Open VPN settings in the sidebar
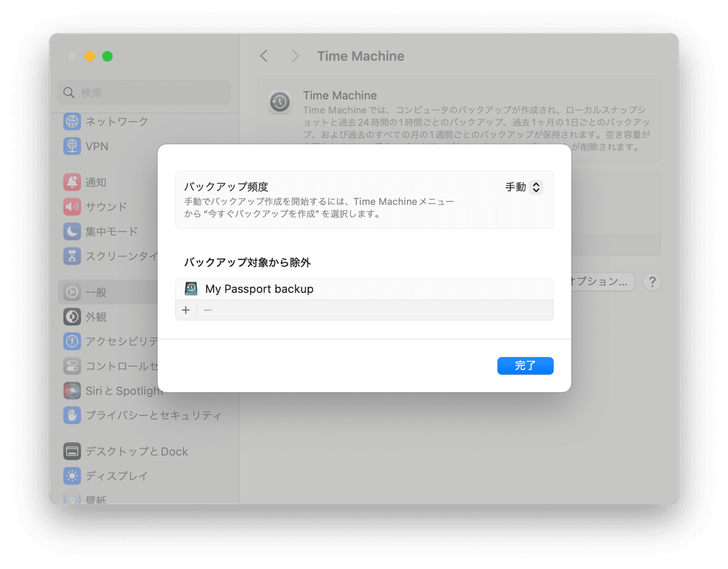Screen dimensions: 728x569 pos(86,146)
